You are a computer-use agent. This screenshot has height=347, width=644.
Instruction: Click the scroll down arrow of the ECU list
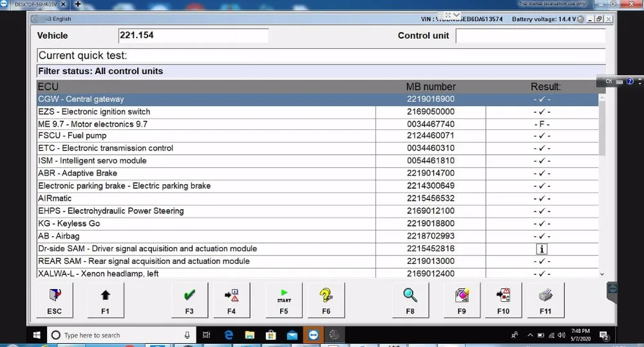(x=602, y=274)
